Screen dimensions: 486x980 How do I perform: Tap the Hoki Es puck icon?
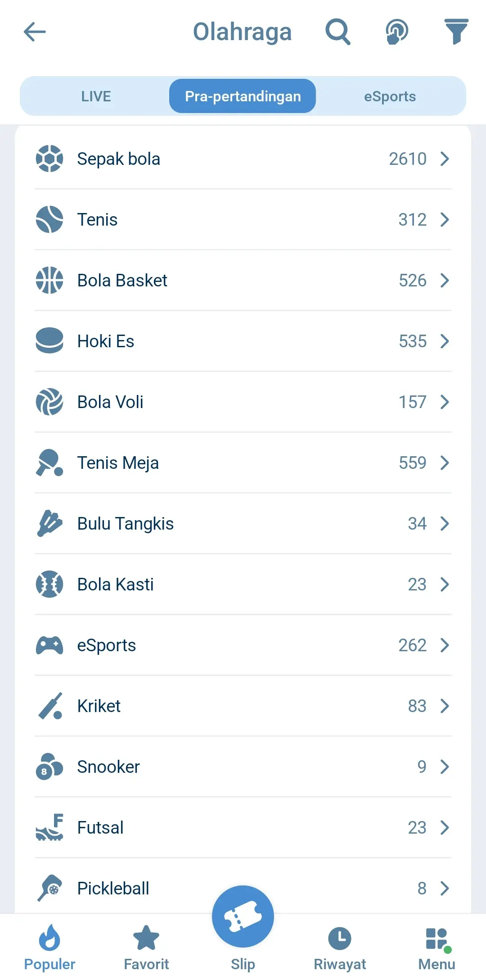tap(49, 341)
